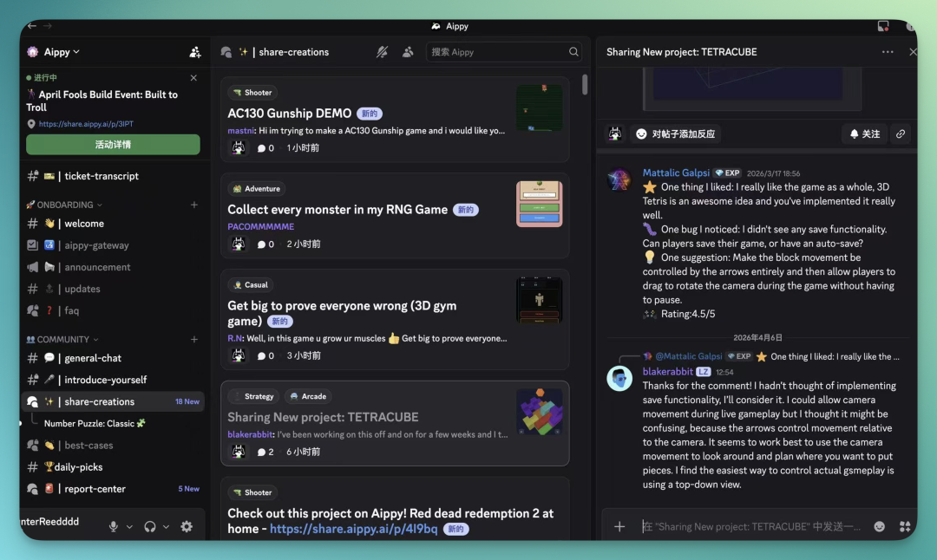Go back with the left arrow in the title bar
Screen dimensions: 937x560
[x=32, y=26]
